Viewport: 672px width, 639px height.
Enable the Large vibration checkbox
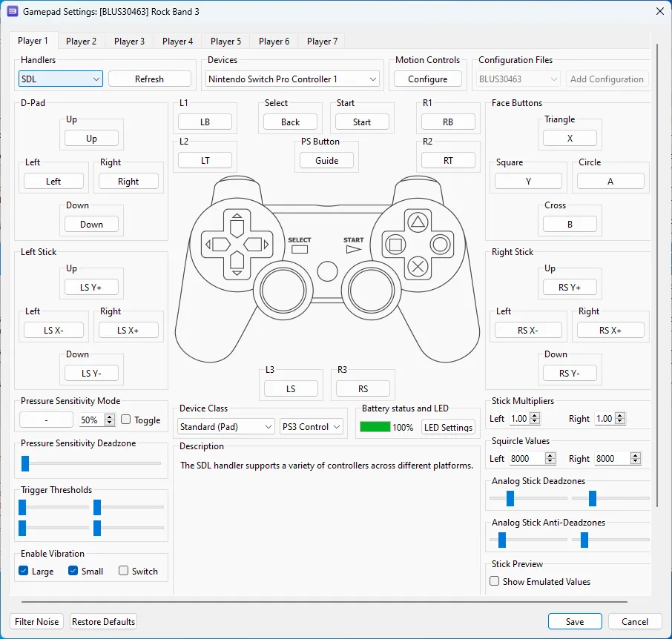[x=24, y=571]
